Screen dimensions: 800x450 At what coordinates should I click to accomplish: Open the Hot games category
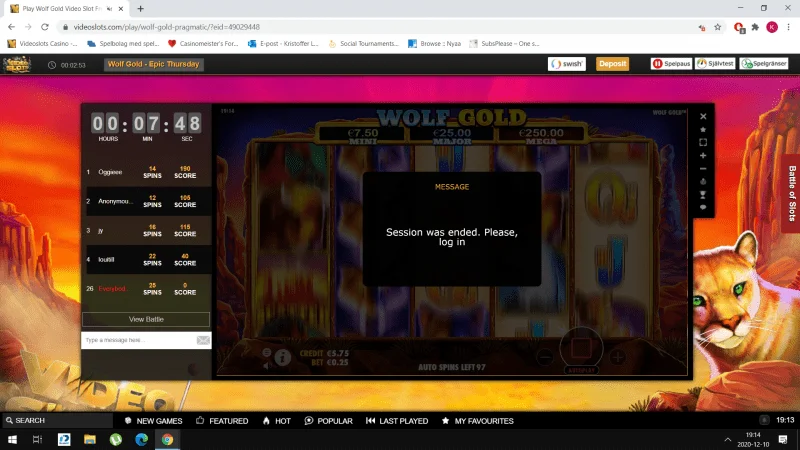pyautogui.click(x=277, y=421)
